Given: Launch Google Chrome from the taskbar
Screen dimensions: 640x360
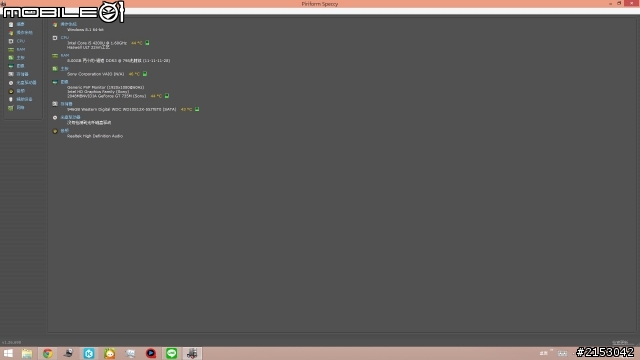Looking at the screenshot, I should [x=48, y=353].
